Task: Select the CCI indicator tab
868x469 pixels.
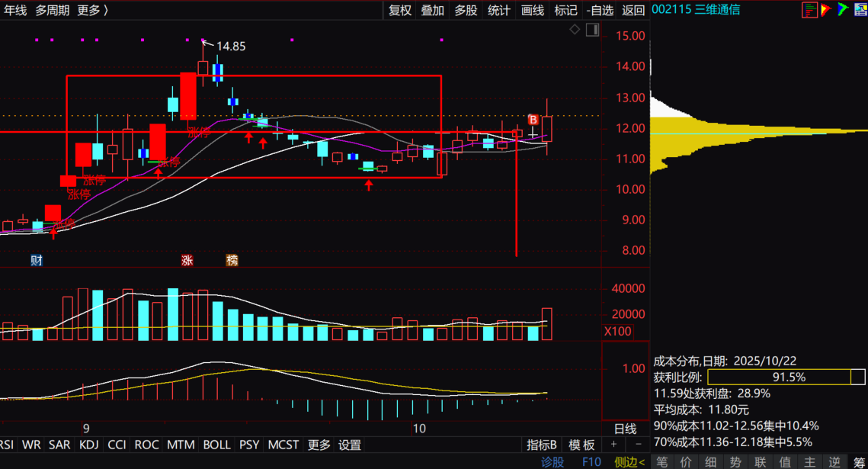Action: point(117,445)
